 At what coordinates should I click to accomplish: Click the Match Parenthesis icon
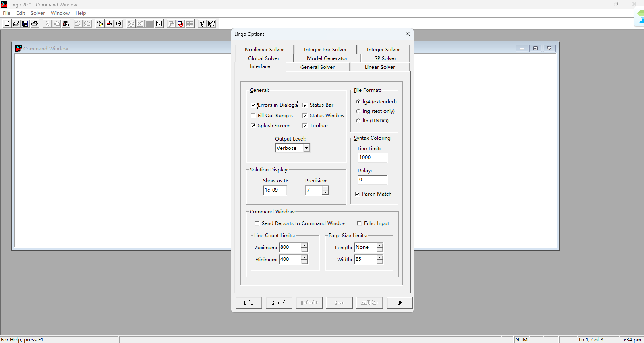tap(118, 24)
